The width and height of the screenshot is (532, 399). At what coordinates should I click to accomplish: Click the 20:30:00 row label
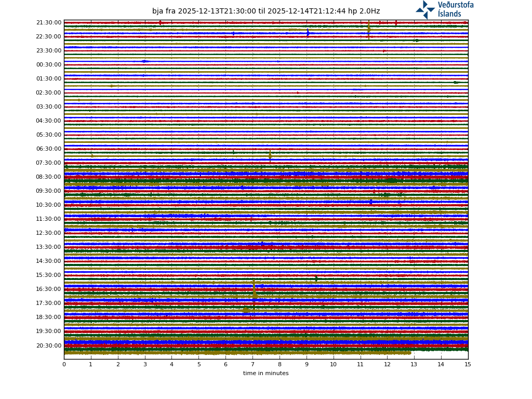coord(49,345)
